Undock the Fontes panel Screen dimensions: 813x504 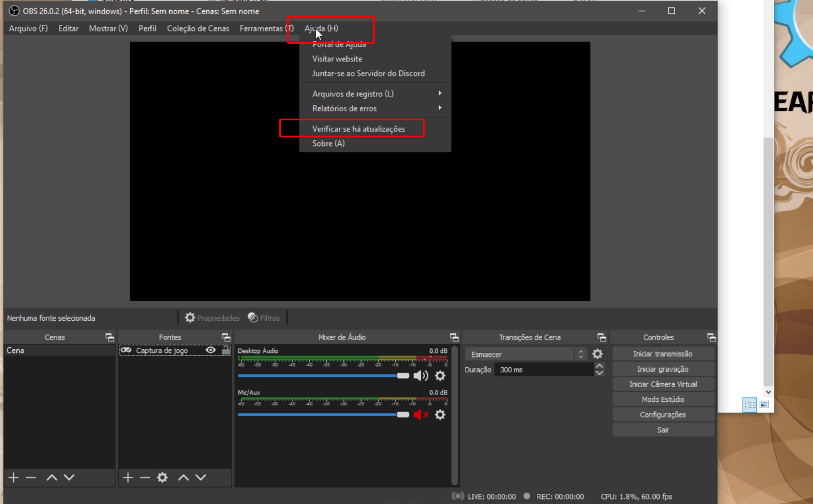(226, 338)
